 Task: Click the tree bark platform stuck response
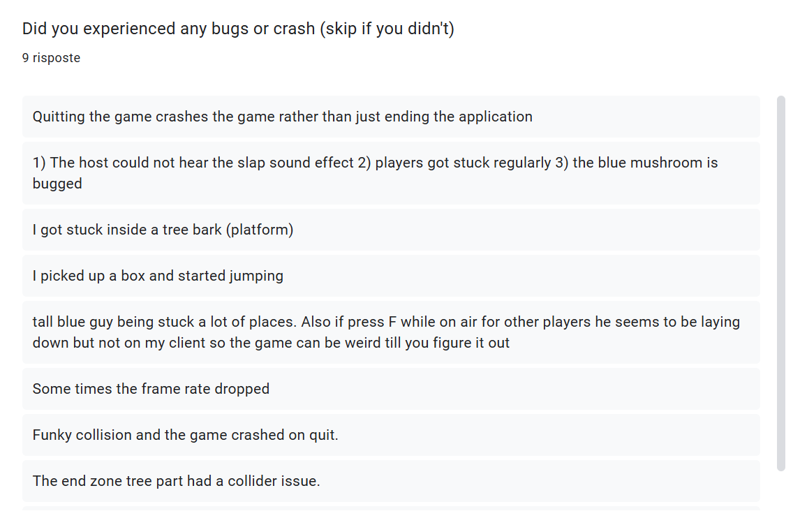[x=391, y=230]
